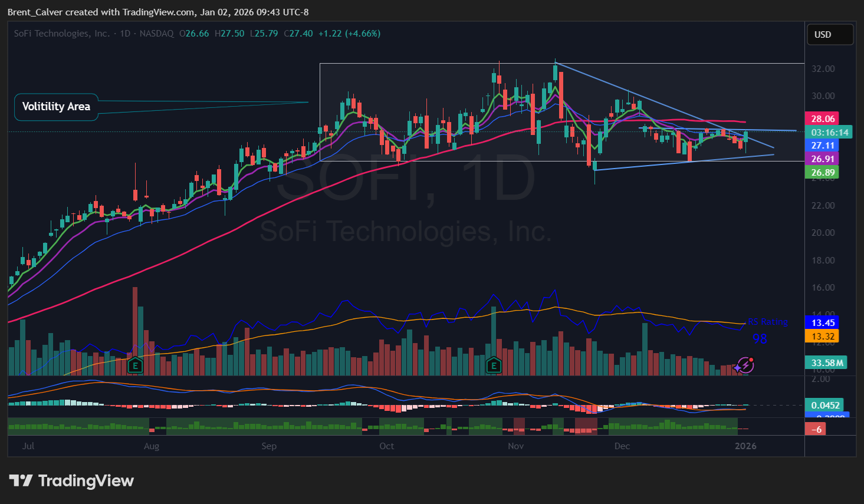
Task: Click the lightning bolt event icon
Action: tap(745, 365)
